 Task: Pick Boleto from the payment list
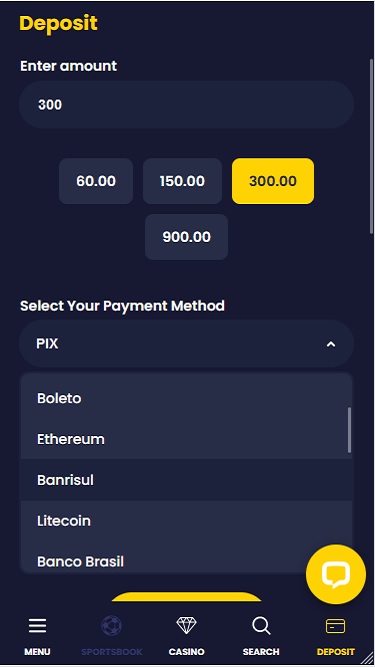186,398
